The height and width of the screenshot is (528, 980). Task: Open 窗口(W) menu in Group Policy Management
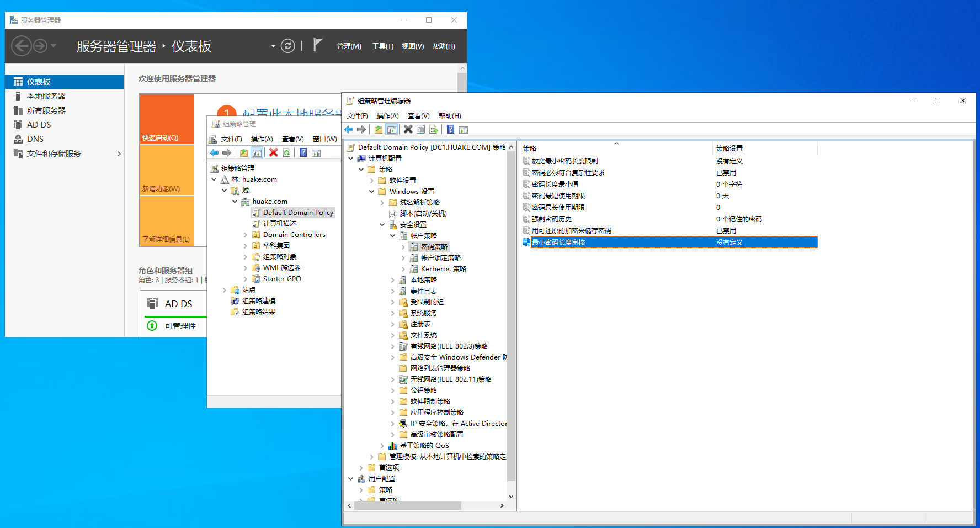pos(325,139)
